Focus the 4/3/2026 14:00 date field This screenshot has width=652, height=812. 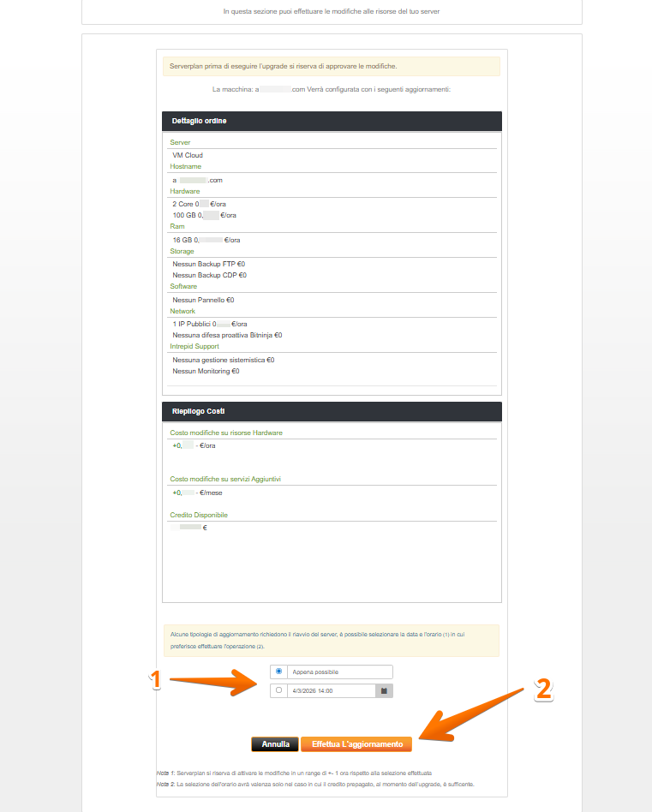[x=332, y=690]
